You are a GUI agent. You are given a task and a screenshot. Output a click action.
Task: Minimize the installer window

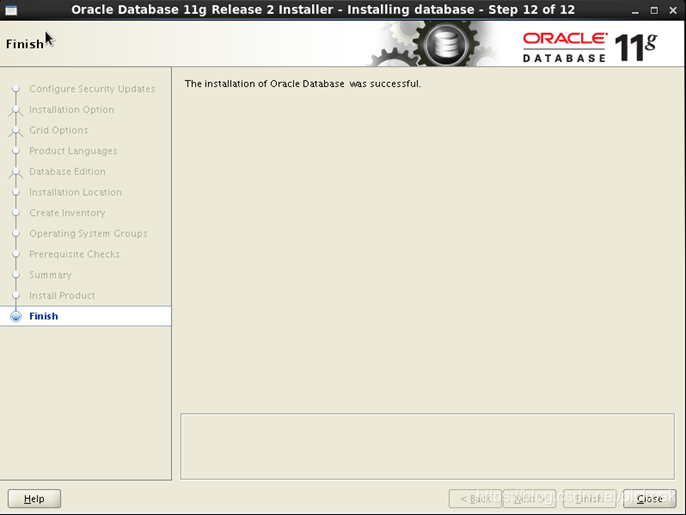pos(635,11)
